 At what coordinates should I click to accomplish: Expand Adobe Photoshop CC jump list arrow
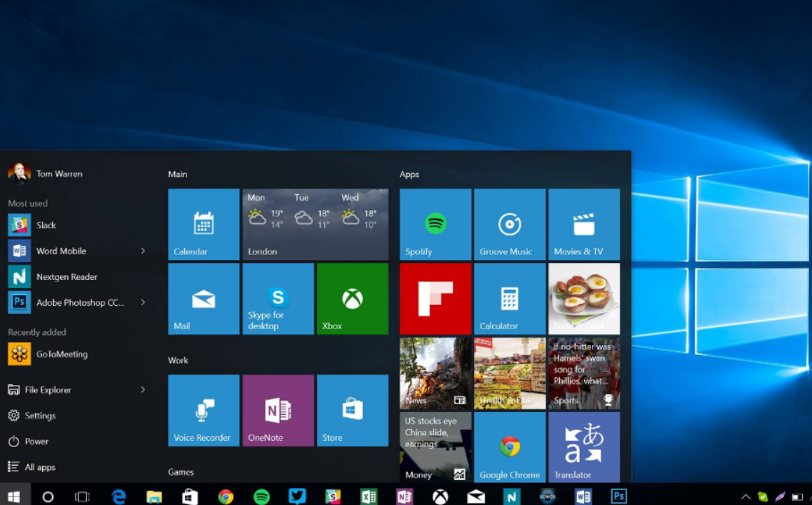click(x=143, y=302)
